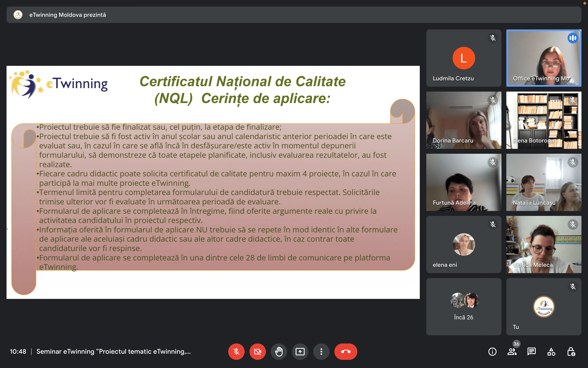
Task: Click the present screen button
Action: pos(300,351)
